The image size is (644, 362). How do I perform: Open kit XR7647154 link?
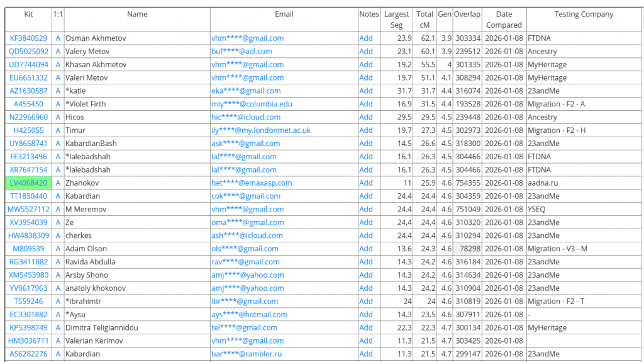(28, 170)
